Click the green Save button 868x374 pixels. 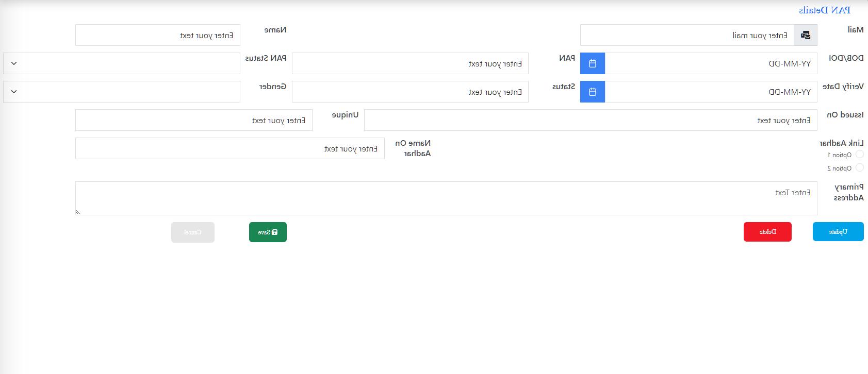point(268,232)
